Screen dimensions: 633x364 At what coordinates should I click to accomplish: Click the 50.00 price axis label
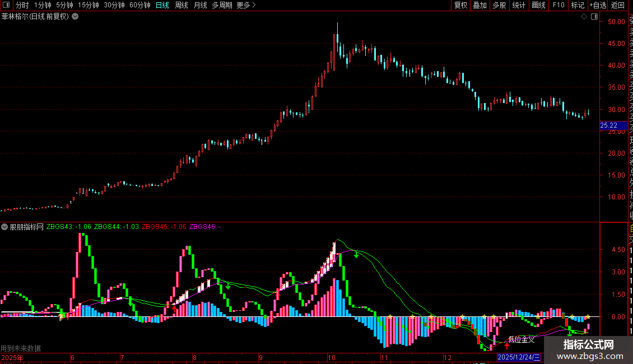[616, 22]
